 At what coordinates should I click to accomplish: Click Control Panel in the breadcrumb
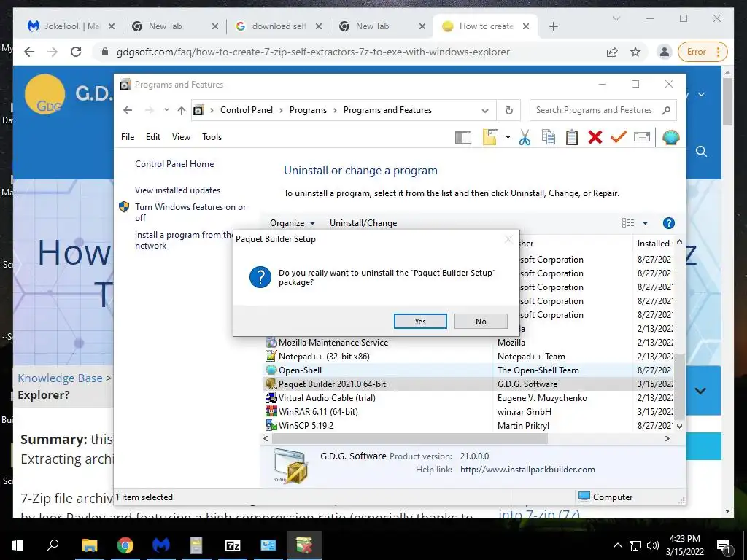pyautogui.click(x=247, y=110)
